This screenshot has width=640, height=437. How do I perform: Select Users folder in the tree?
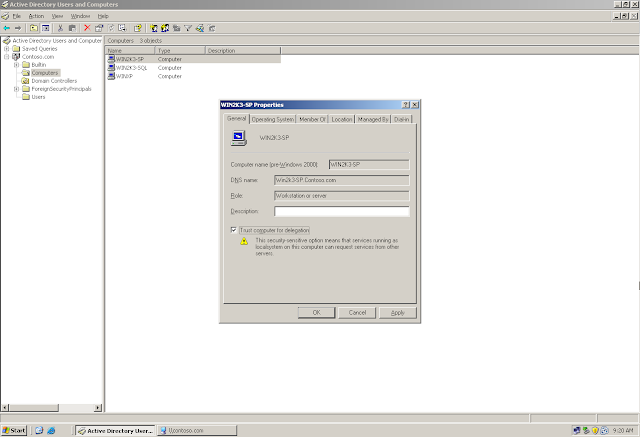(38, 97)
